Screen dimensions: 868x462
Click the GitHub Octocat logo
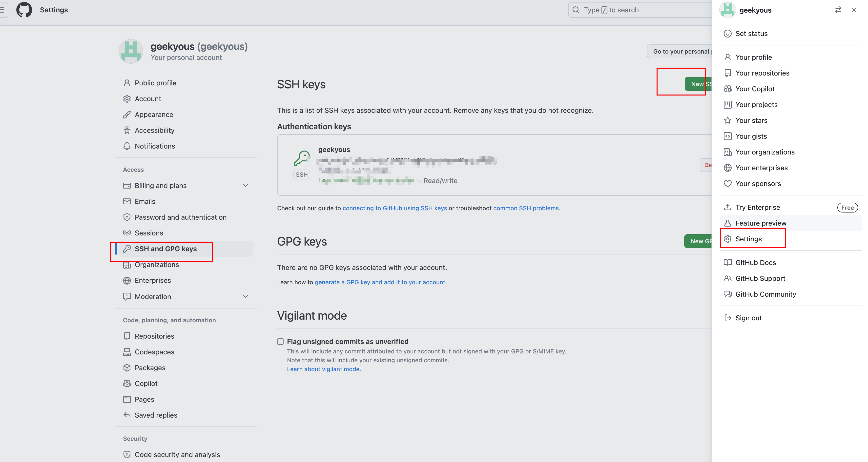[24, 10]
